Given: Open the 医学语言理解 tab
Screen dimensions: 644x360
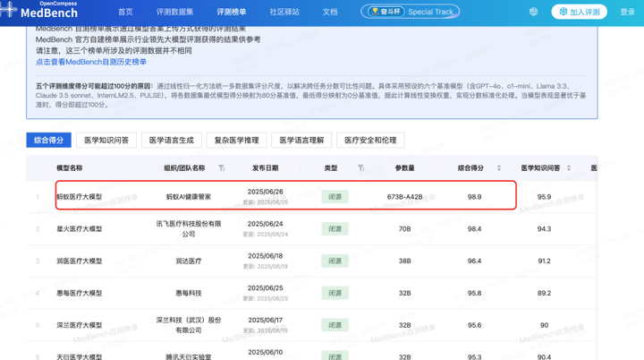Looking at the screenshot, I should pos(301,141).
